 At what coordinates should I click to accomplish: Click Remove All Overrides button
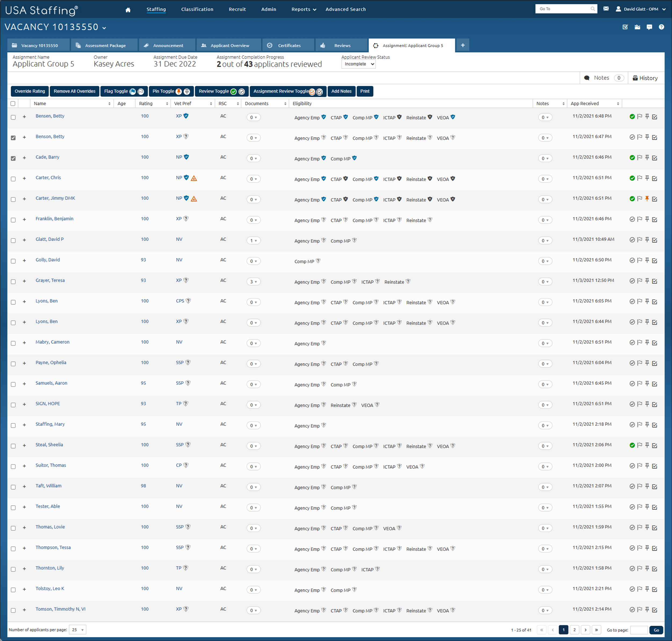pyautogui.click(x=74, y=91)
